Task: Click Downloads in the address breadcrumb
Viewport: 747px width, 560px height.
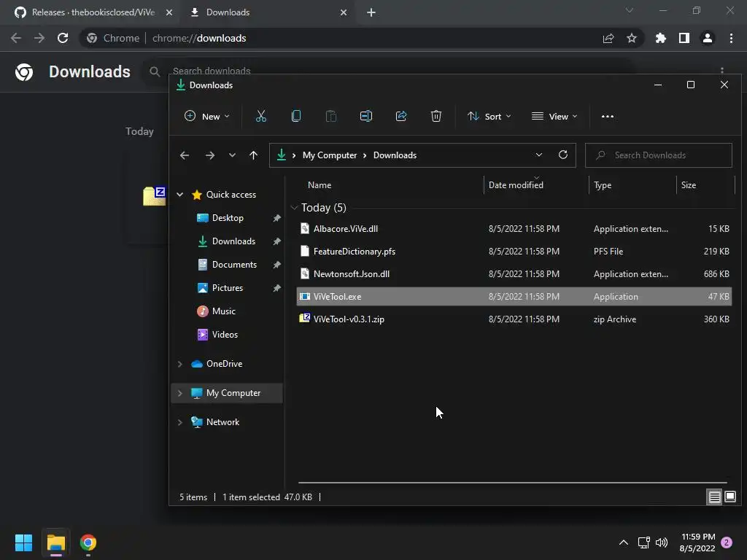Action: coord(395,155)
